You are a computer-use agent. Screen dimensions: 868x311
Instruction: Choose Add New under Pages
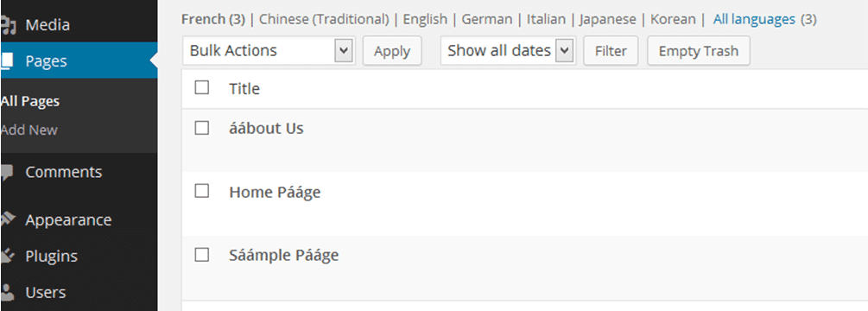click(x=29, y=130)
